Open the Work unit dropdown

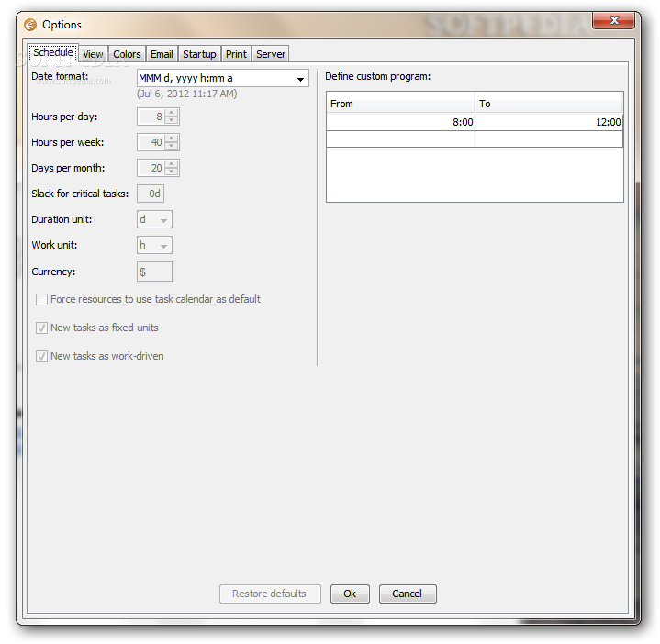click(154, 245)
